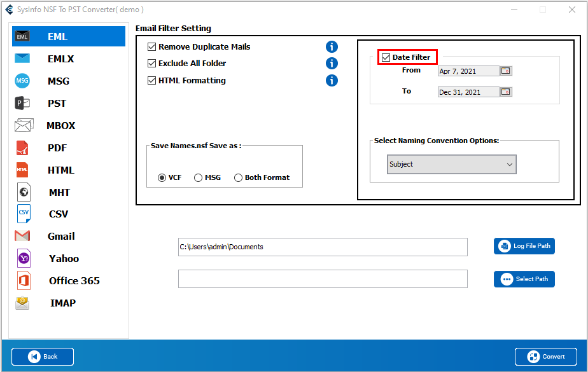Image resolution: width=588 pixels, height=372 pixels.
Task: Uncheck Remove Duplicate Mails
Action: point(152,46)
